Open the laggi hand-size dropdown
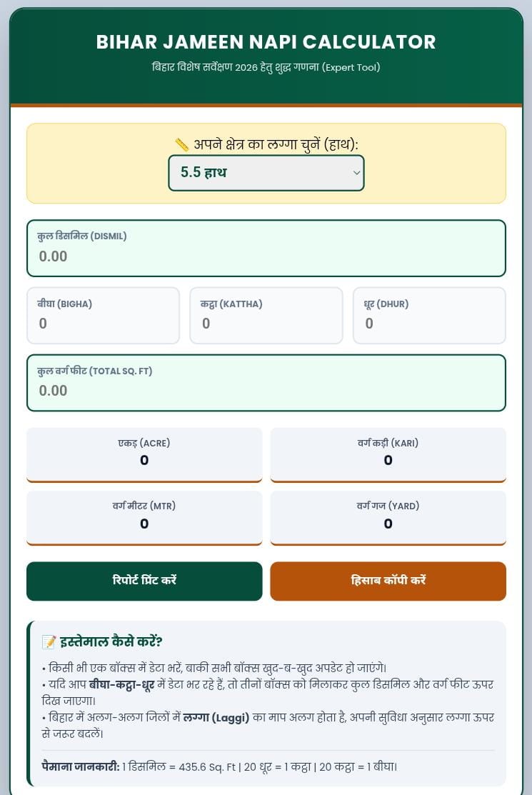532x795 pixels. click(x=266, y=173)
